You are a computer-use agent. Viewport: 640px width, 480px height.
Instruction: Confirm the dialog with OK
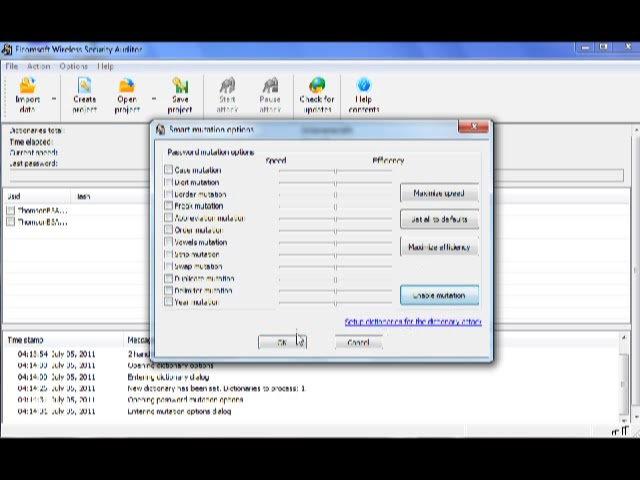click(x=282, y=342)
